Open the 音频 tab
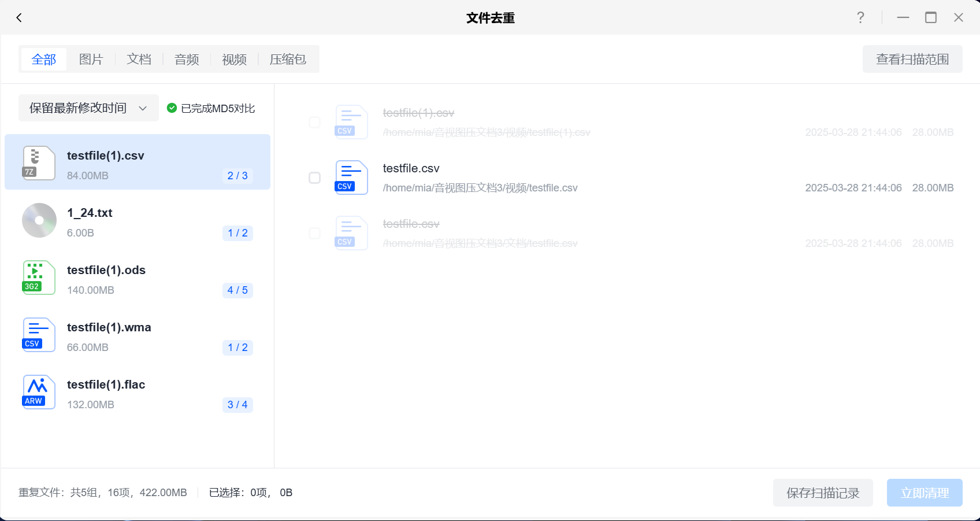The image size is (980, 521). (187, 60)
